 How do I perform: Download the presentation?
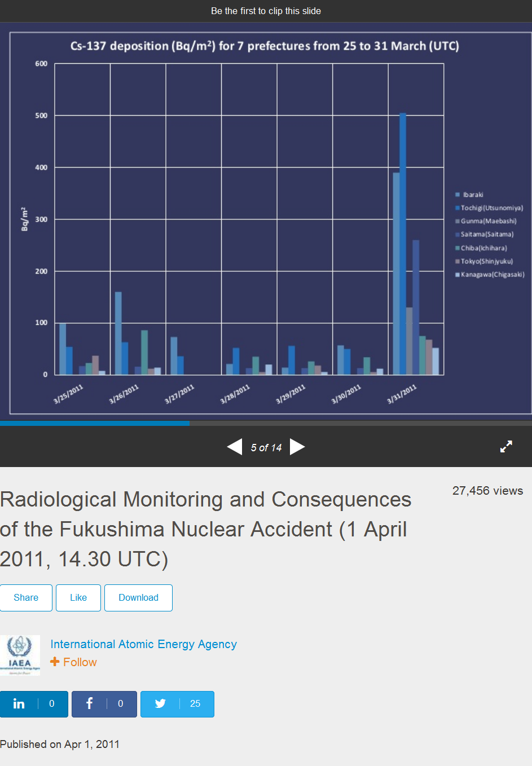coord(138,598)
